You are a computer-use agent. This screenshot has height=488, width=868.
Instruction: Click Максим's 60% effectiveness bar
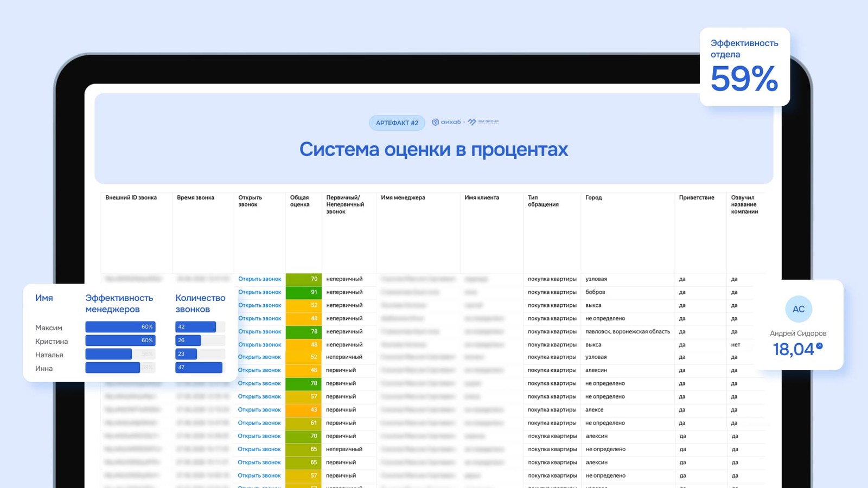coord(120,327)
